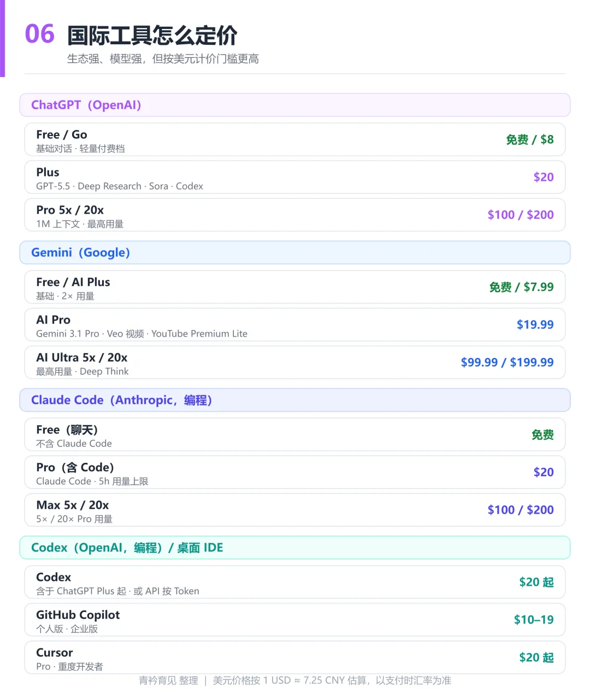This screenshot has height=700, width=590.
Task: Select the Free (聊天) plan name
Action: coord(67,430)
